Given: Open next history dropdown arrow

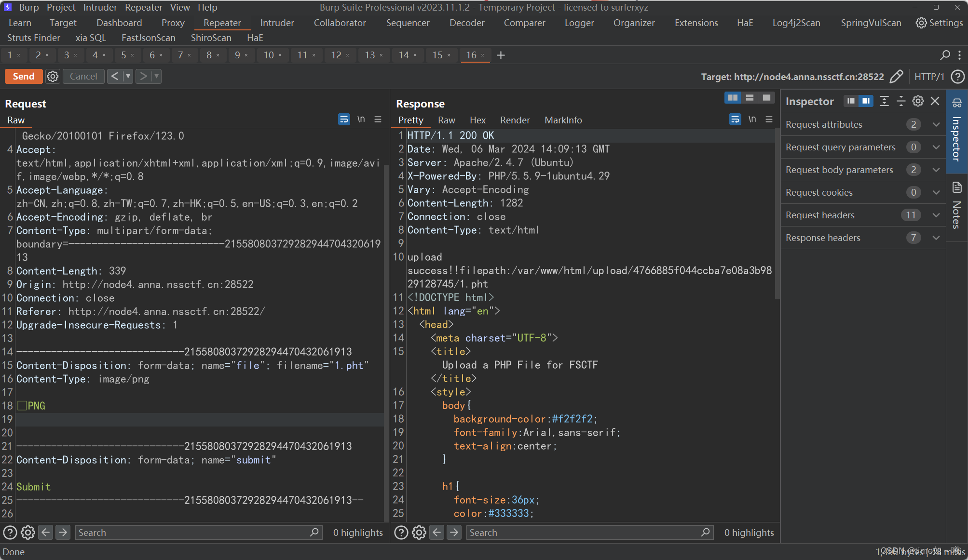Looking at the screenshot, I should pyautogui.click(x=156, y=76).
